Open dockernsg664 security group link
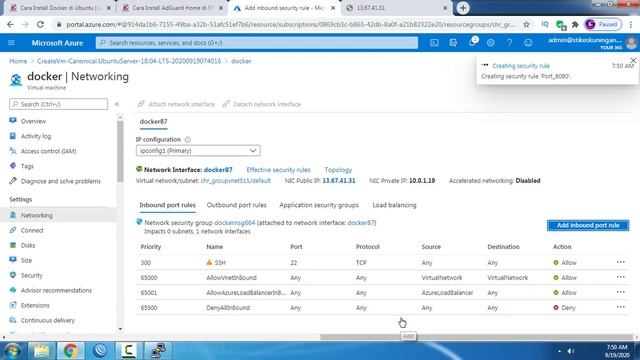Screen dimensions: 640x360 pyautogui.click(x=235, y=223)
